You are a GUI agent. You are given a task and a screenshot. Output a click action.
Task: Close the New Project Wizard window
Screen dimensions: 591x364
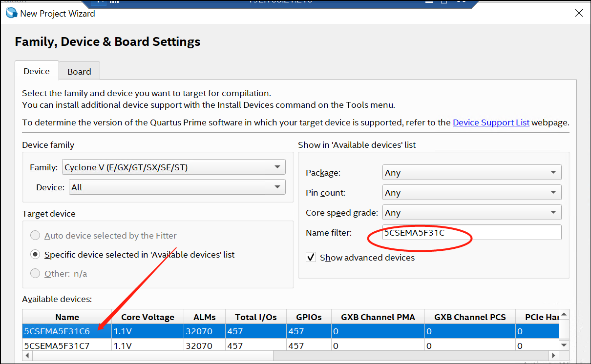(x=579, y=13)
